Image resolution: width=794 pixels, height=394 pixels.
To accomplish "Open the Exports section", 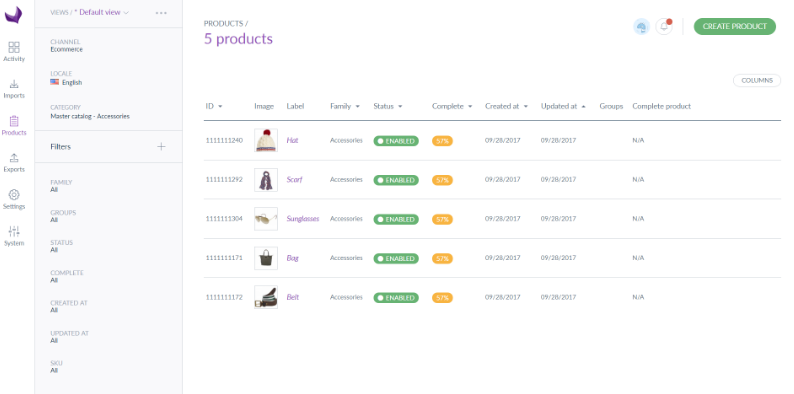I will (14, 163).
